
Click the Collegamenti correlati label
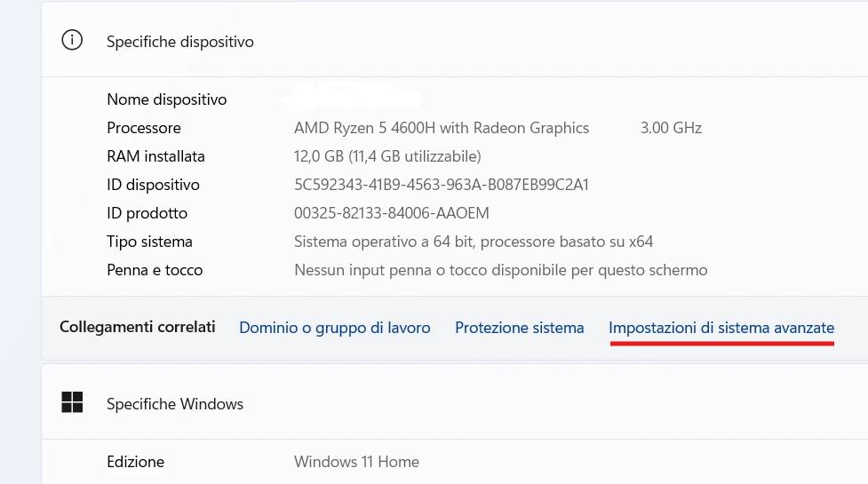tap(137, 327)
